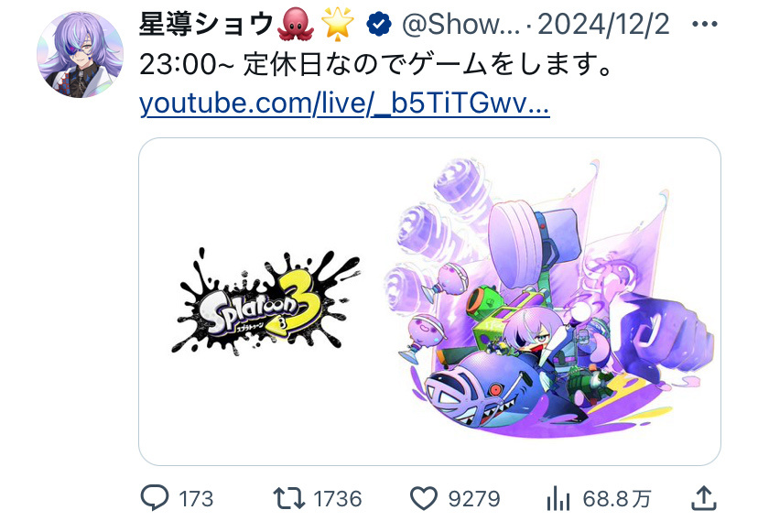Click the @Show... username handle
Viewport: 758px width, 532px height.
click(460, 24)
